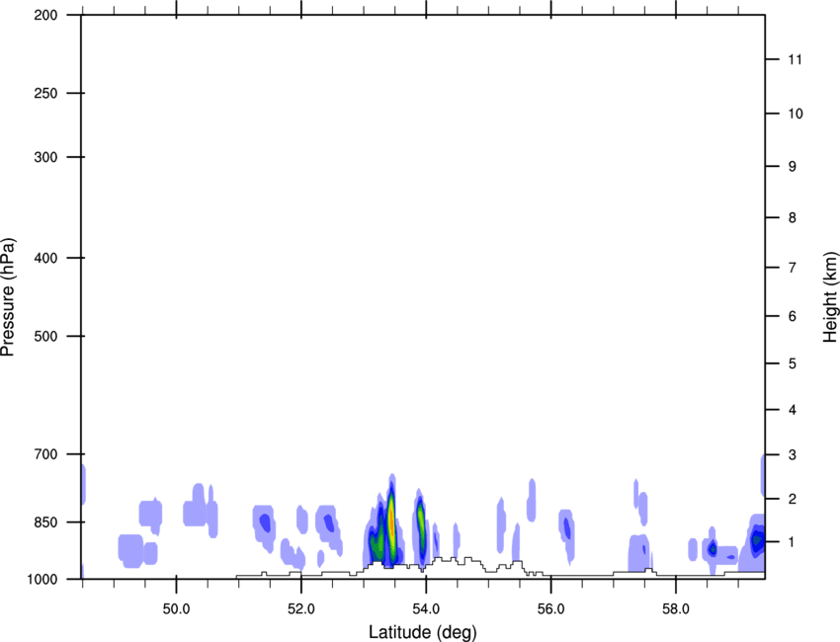This screenshot has height=642, width=840.
Task: Click the 7 km height label
Action: (x=793, y=268)
